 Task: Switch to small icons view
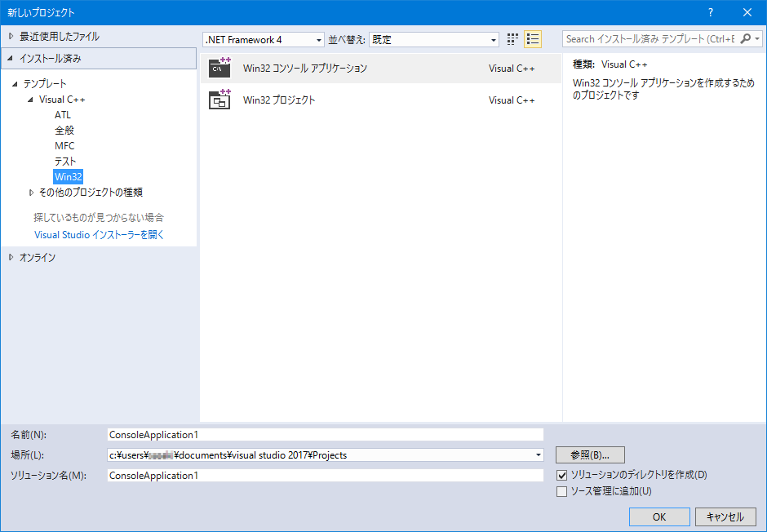512,38
